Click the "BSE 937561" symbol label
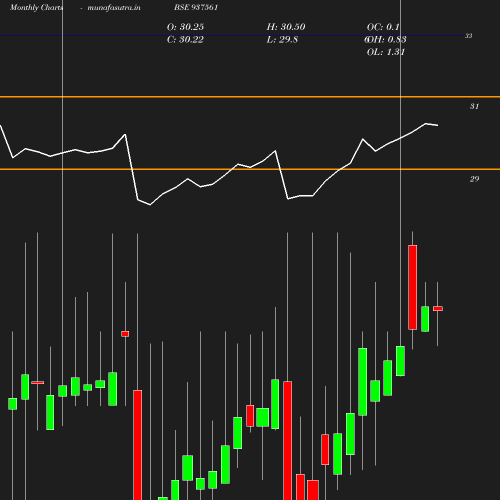500x500 pixels. (x=196, y=7)
